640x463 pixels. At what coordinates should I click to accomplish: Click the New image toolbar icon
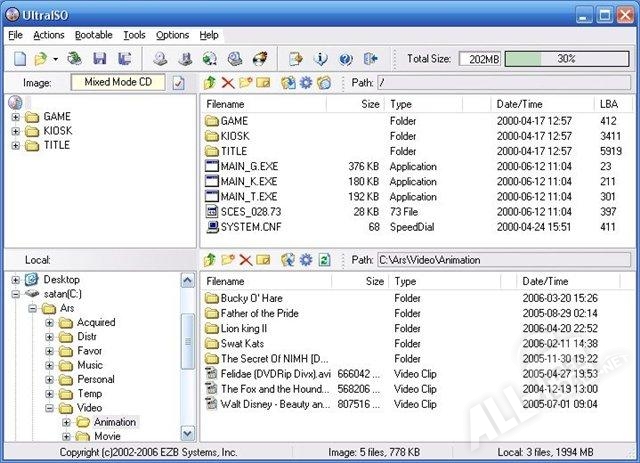coord(18,59)
